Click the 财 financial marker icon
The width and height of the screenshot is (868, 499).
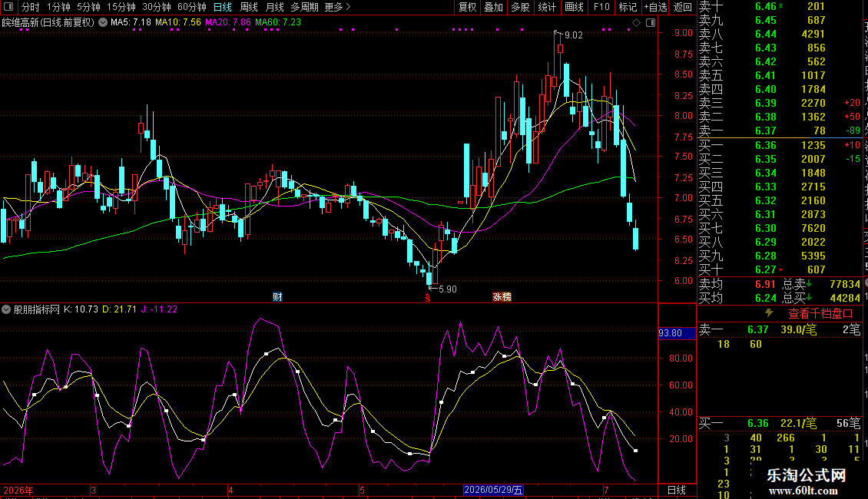pyautogui.click(x=277, y=297)
